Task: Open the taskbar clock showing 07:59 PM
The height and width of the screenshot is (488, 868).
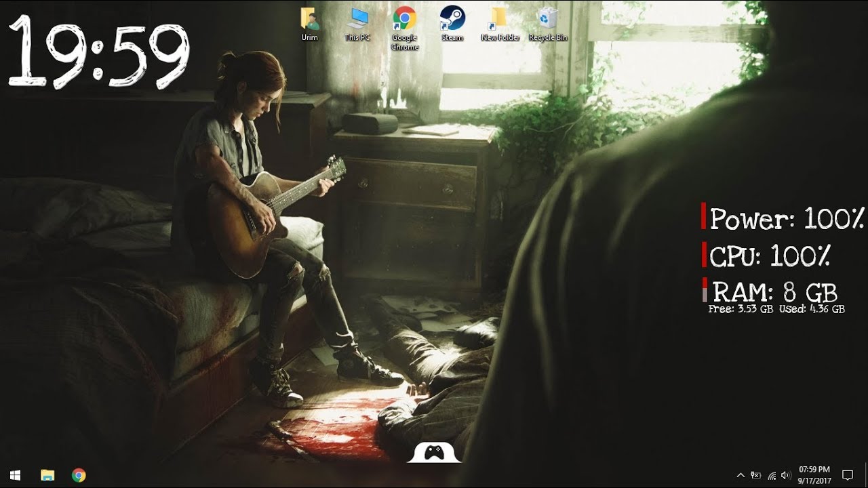Action: [814, 475]
